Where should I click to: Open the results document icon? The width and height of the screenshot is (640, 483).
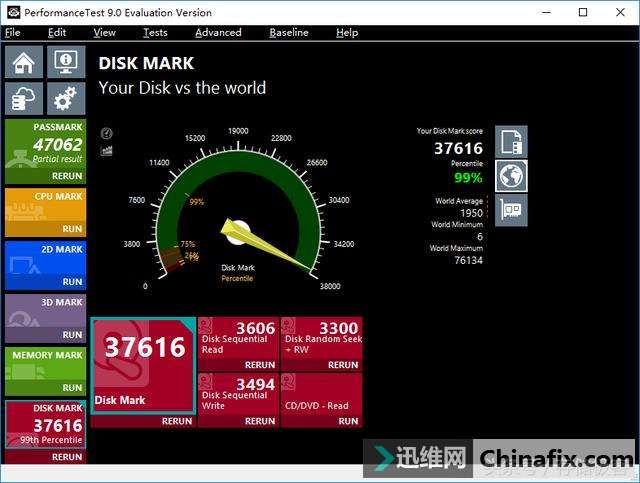[511, 142]
